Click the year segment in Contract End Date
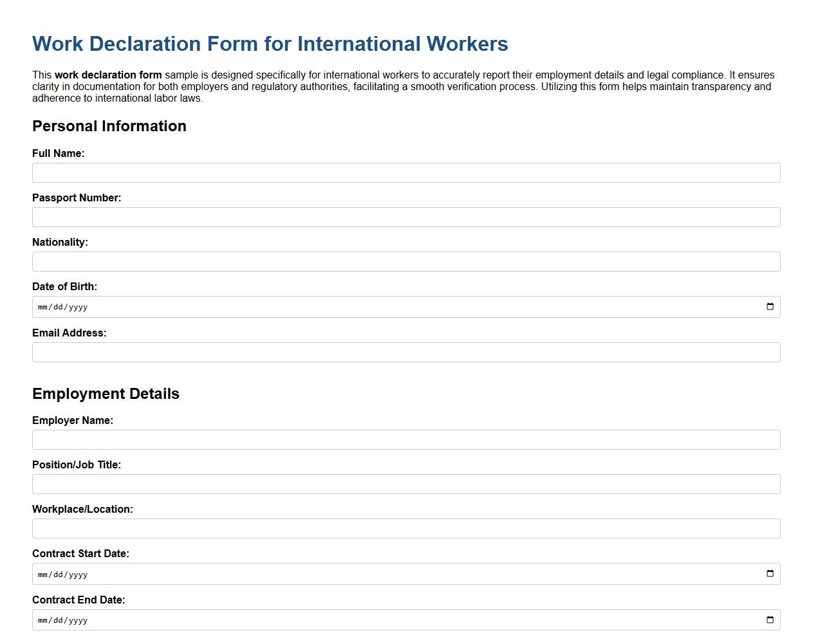The width and height of the screenshot is (813, 644). pyautogui.click(x=77, y=620)
